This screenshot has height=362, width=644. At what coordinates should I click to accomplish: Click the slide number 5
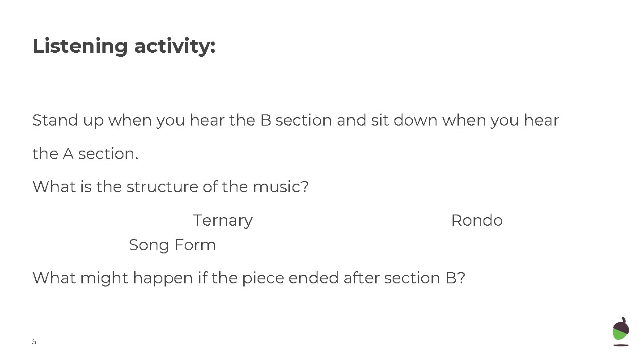[34, 342]
